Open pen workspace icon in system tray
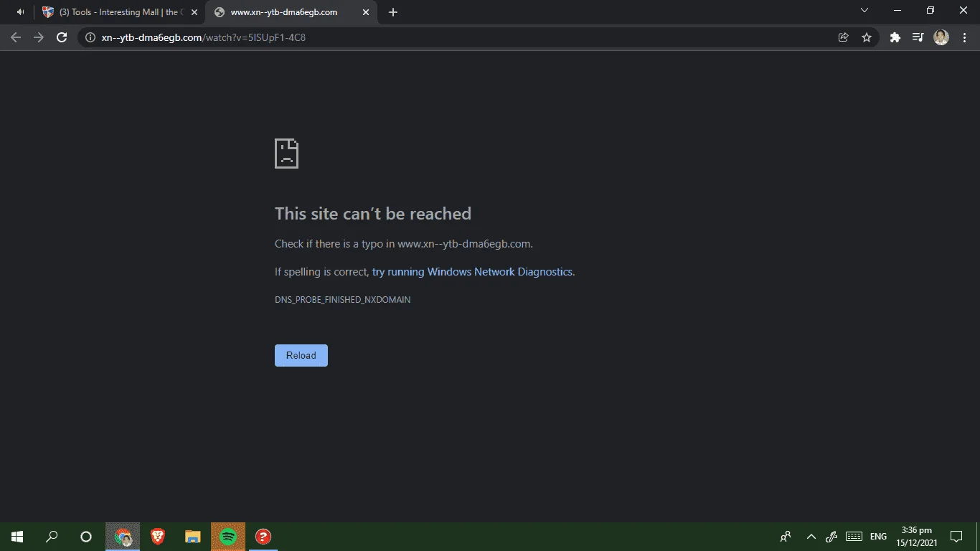Viewport: 980px width, 551px height. click(x=832, y=537)
